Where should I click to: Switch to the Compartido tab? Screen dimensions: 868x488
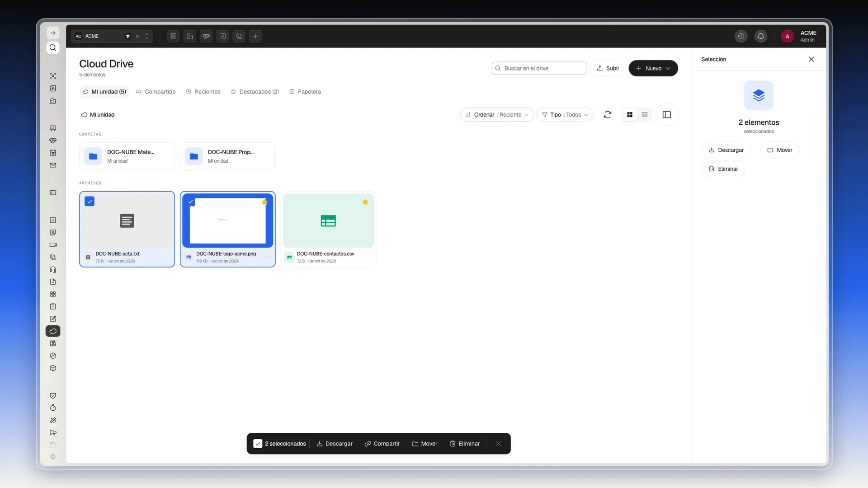pyautogui.click(x=156, y=92)
